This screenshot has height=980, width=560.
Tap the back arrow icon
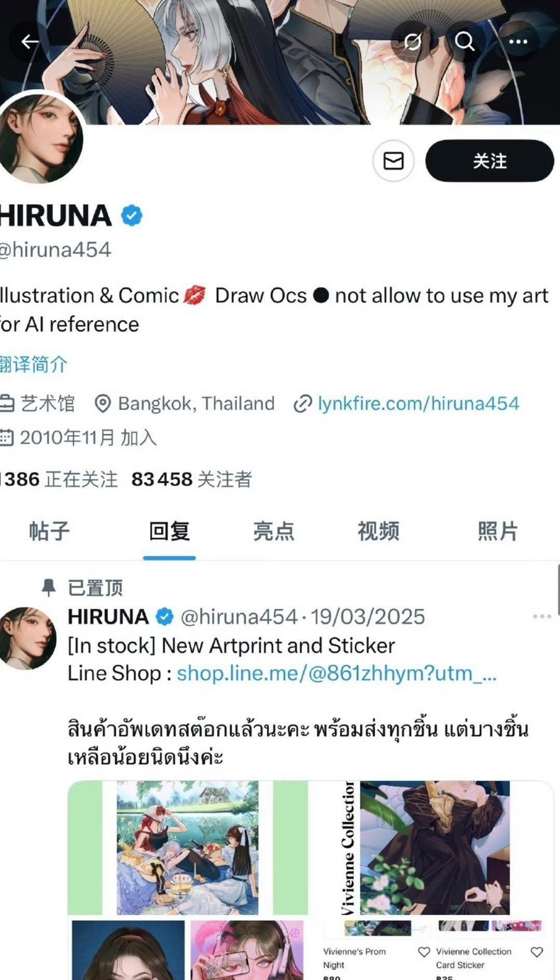[30, 42]
